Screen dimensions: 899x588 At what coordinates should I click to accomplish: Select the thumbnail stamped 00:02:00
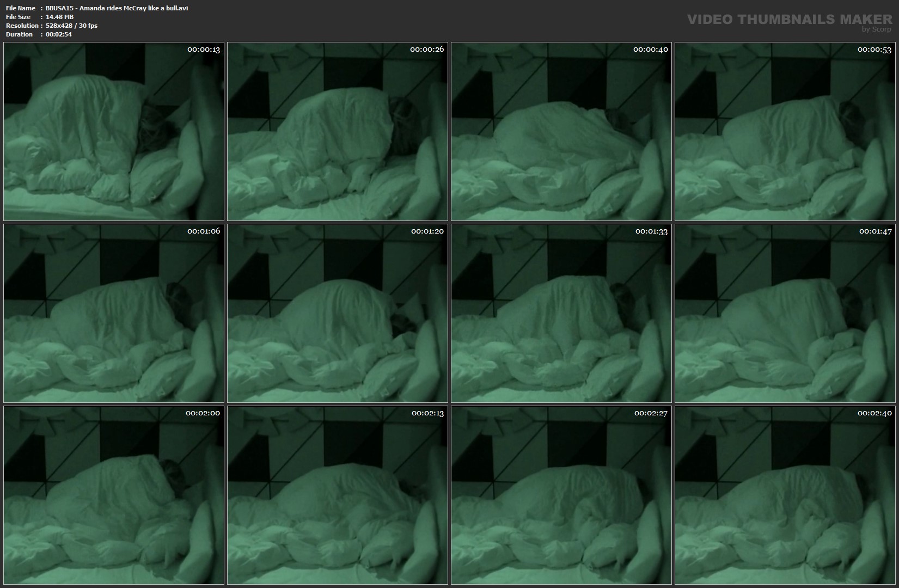coord(114,495)
